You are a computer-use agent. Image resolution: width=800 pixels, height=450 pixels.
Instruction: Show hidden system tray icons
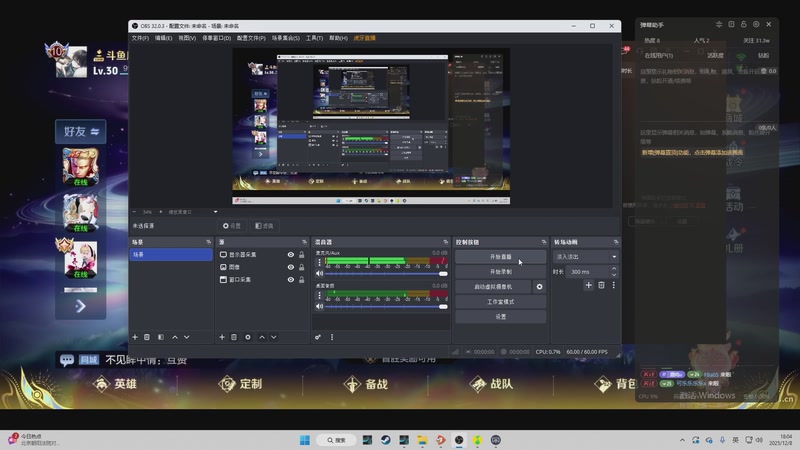(682, 440)
